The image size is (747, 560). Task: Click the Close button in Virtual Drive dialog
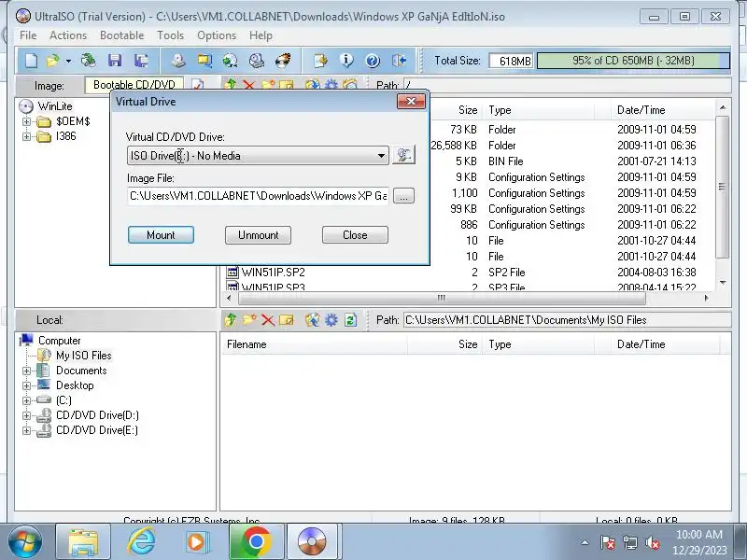click(x=355, y=235)
